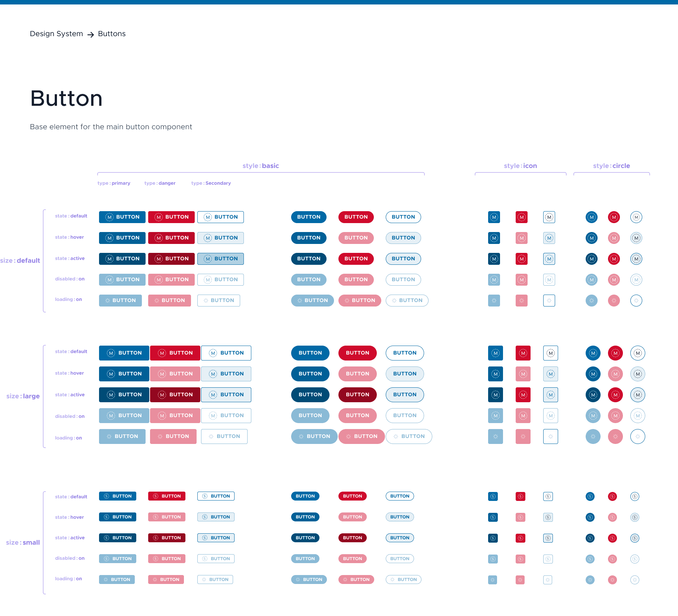The width and height of the screenshot is (678, 616).
Task: Open the Design System breadcrumb link
Action: (56, 34)
